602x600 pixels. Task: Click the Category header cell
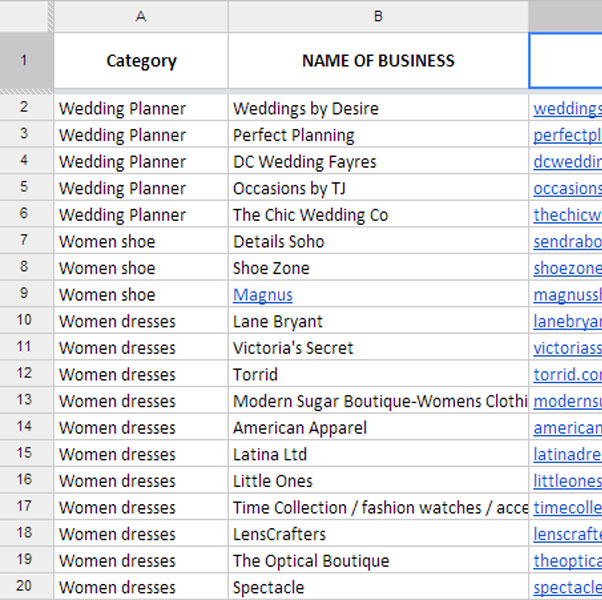(140, 61)
